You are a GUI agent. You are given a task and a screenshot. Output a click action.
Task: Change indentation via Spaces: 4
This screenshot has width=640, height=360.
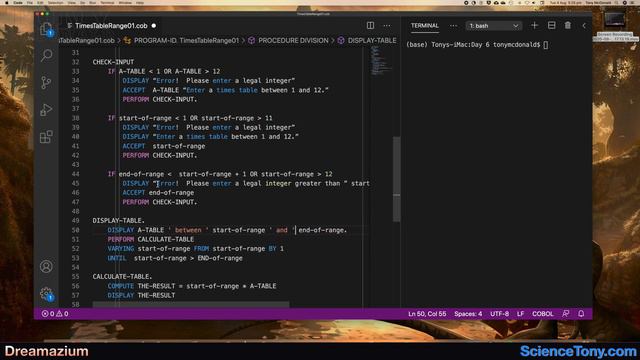click(x=468, y=313)
